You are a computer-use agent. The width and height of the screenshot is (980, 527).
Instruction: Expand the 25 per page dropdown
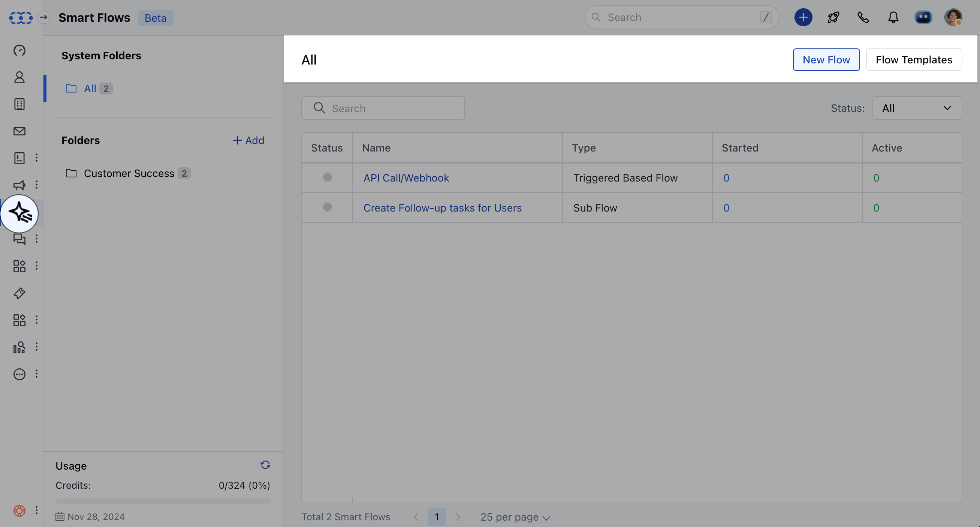tap(515, 517)
